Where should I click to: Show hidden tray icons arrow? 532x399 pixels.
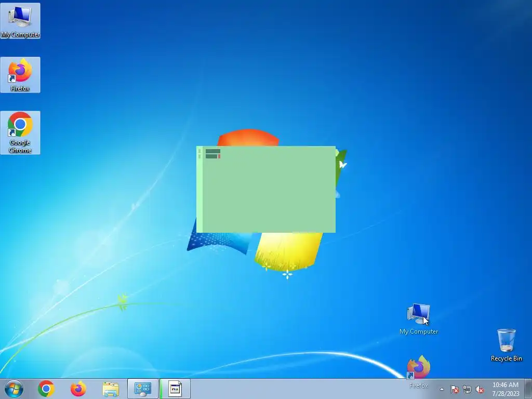click(442, 389)
